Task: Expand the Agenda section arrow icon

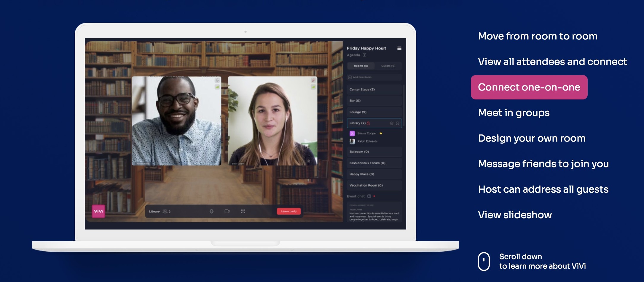Action: 364,55
